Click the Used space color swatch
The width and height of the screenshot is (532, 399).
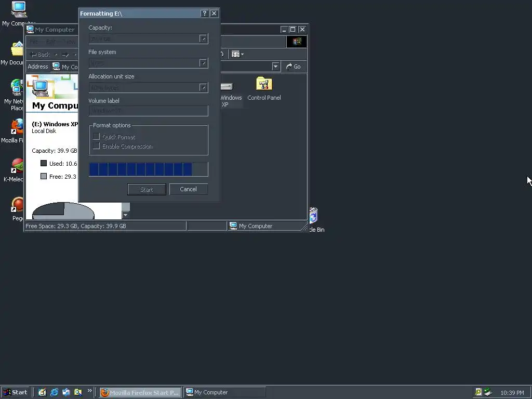tap(44, 163)
